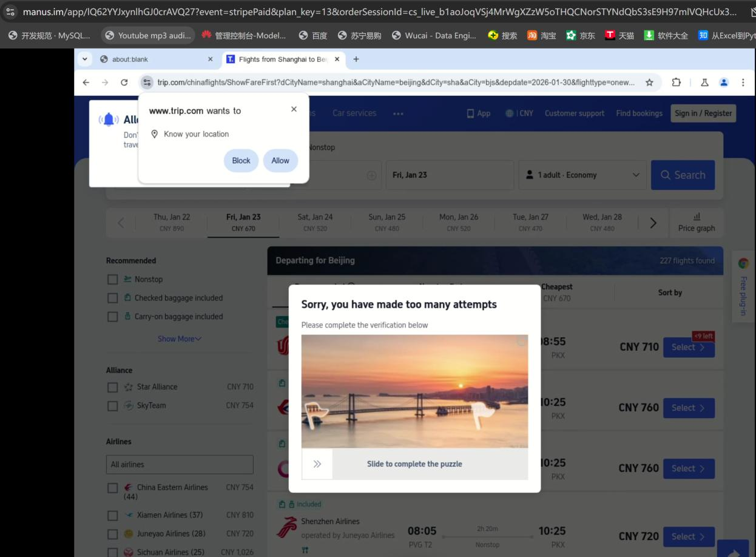Open the more options ellipsis in navigation
756x557 pixels.
click(x=398, y=113)
